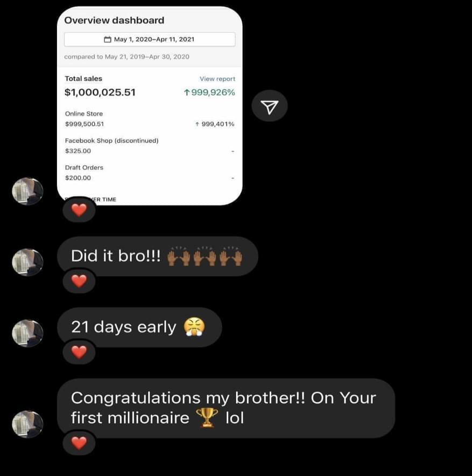Click the calendar icon in date range

[108, 39]
